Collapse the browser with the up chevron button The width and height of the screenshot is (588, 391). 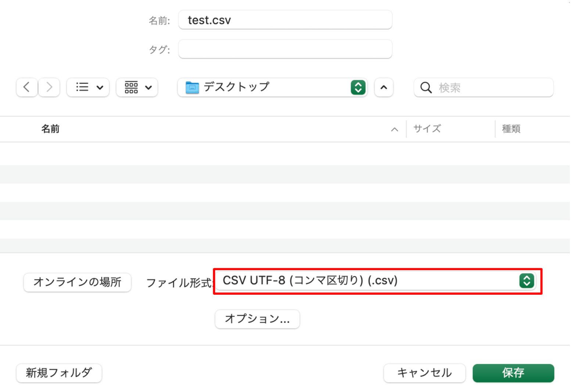384,87
